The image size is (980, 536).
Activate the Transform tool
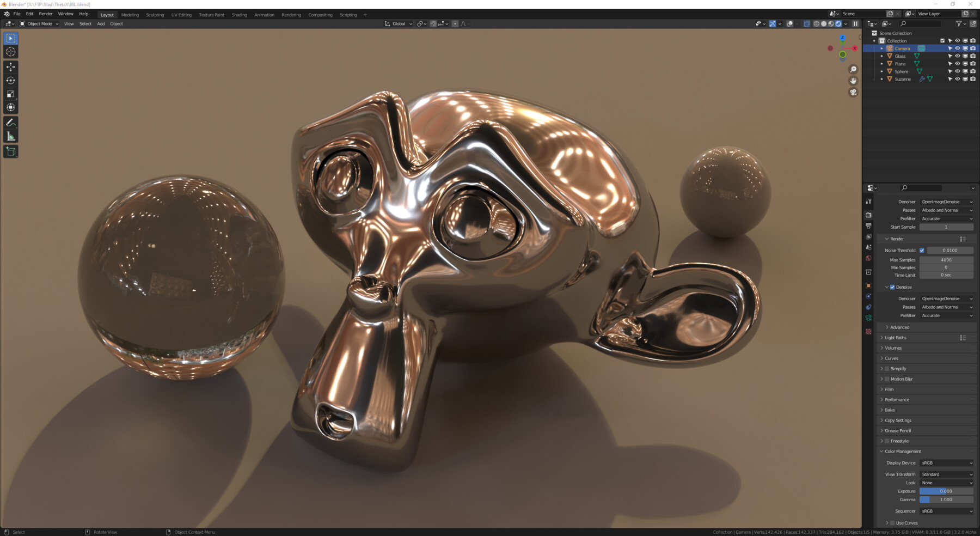pos(10,107)
